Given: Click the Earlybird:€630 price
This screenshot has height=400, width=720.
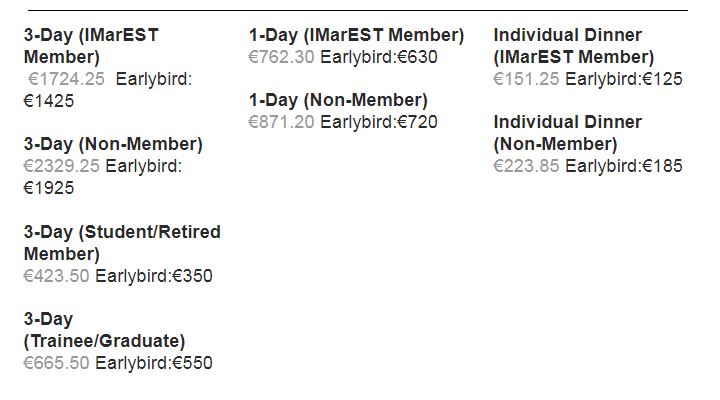Looking at the screenshot, I should point(379,57).
